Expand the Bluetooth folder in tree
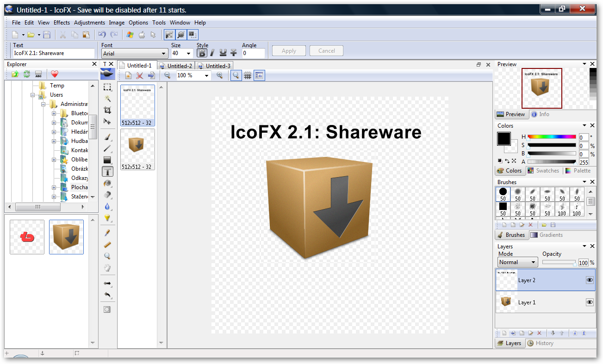The image size is (603, 364). click(x=54, y=113)
